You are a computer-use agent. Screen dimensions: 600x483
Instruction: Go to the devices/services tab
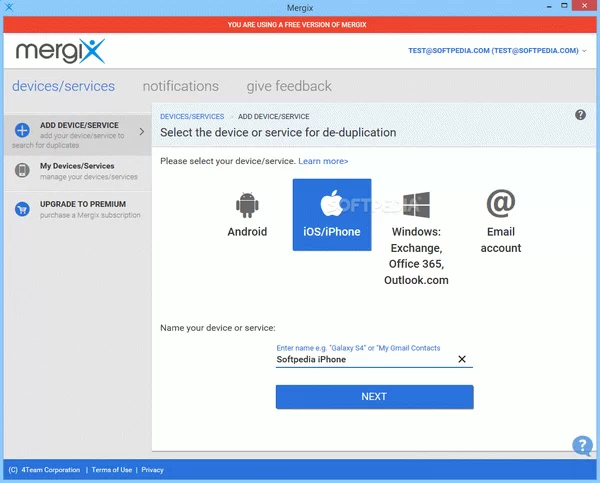[x=63, y=86]
